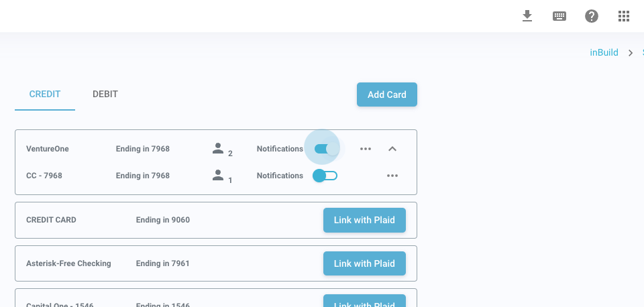Viewport: 644px width, 307px height.
Task: Toggle CC - 7968 notifications switch
Action: (x=325, y=176)
